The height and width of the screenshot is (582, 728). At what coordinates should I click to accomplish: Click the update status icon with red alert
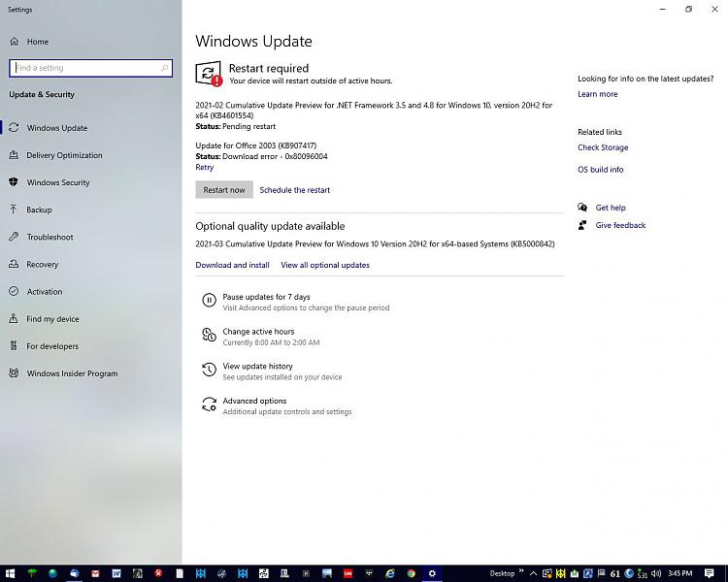pyautogui.click(x=209, y=74)
